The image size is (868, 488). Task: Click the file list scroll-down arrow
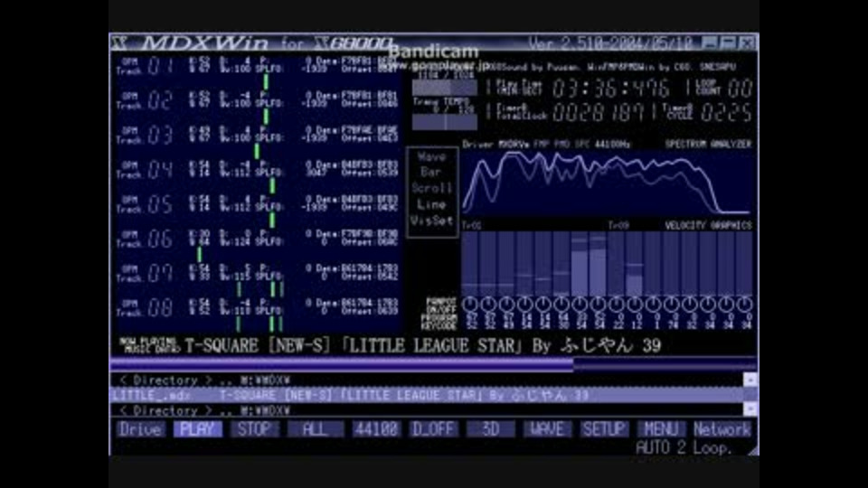[750, 409]
